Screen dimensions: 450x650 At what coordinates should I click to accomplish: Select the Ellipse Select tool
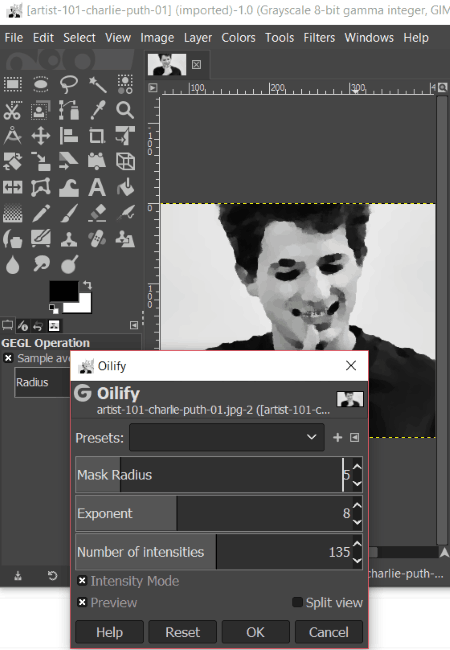click(41, 85)
